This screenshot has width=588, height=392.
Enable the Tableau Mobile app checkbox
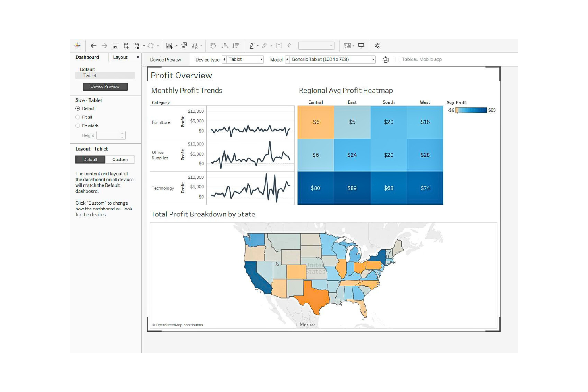(x=398, y=59)
